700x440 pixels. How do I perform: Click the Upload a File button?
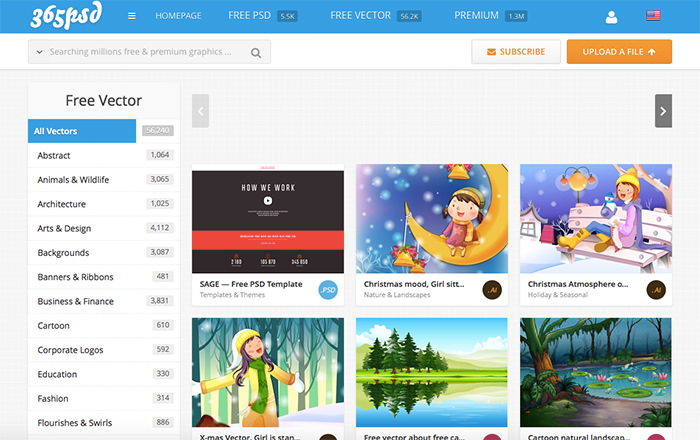619,52
